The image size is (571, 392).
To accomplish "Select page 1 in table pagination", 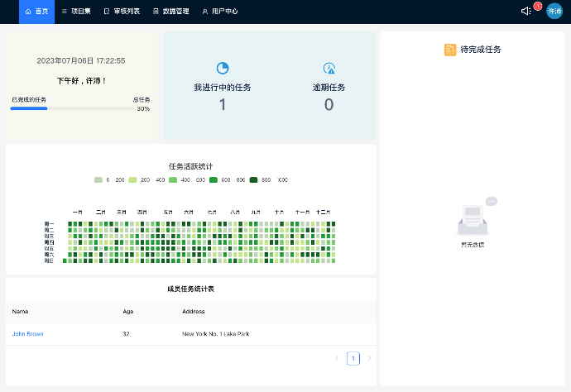I will coord(353,358).
